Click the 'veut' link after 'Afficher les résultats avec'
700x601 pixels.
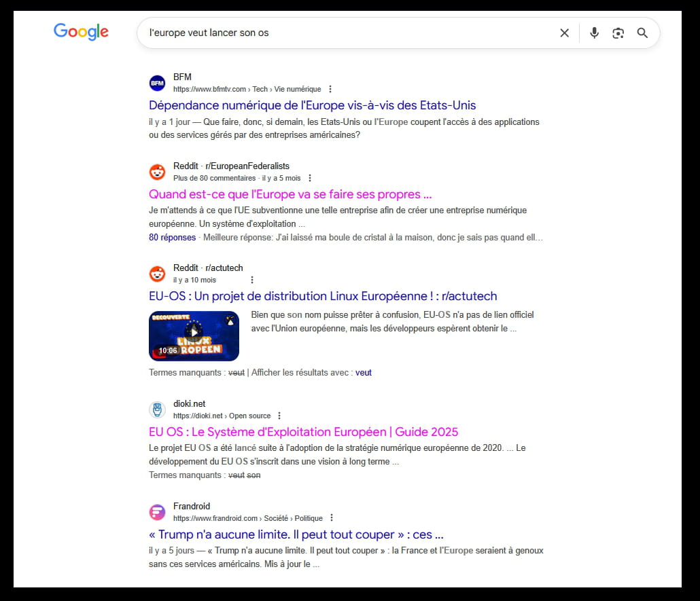pyautogui.click(x=364, y=373)
